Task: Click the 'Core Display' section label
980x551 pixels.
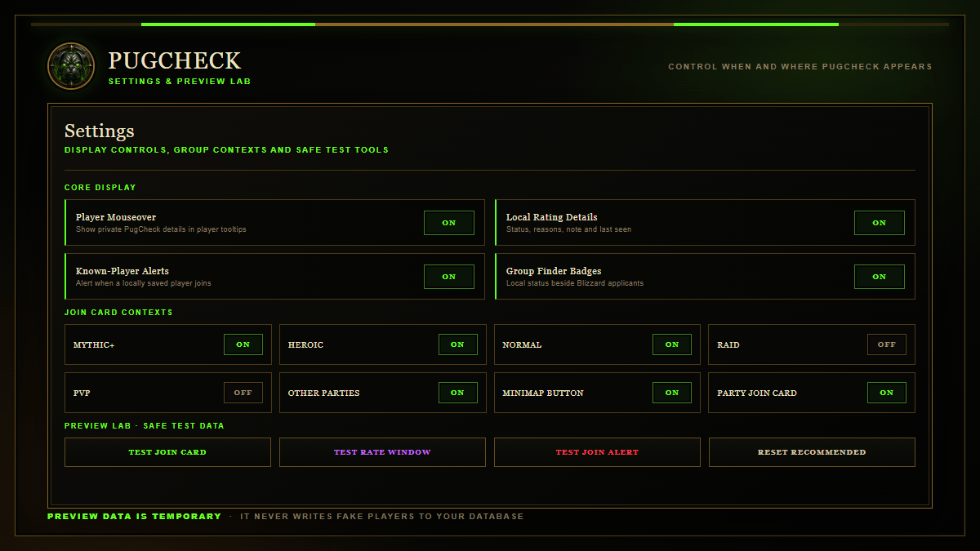Action: click(x=100, y=188)
